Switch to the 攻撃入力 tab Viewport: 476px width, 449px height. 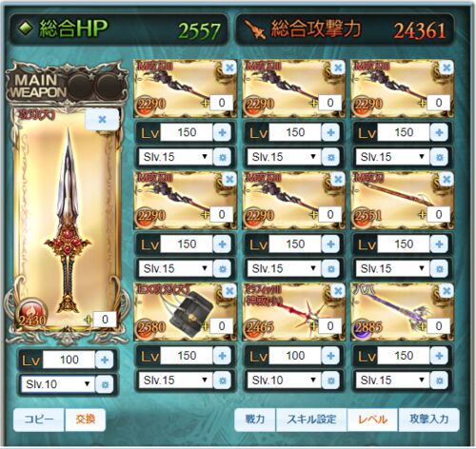(429, 420)
